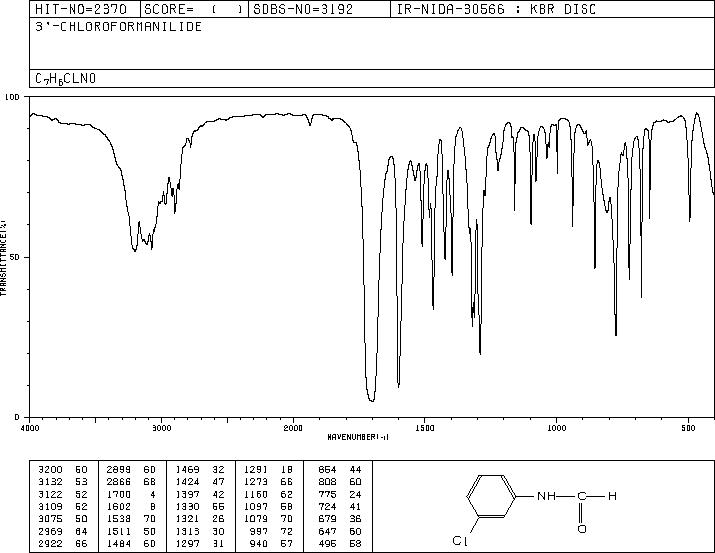Click the 1500 x-axis tick label
The image size is (715, 553).
[425, 428]
